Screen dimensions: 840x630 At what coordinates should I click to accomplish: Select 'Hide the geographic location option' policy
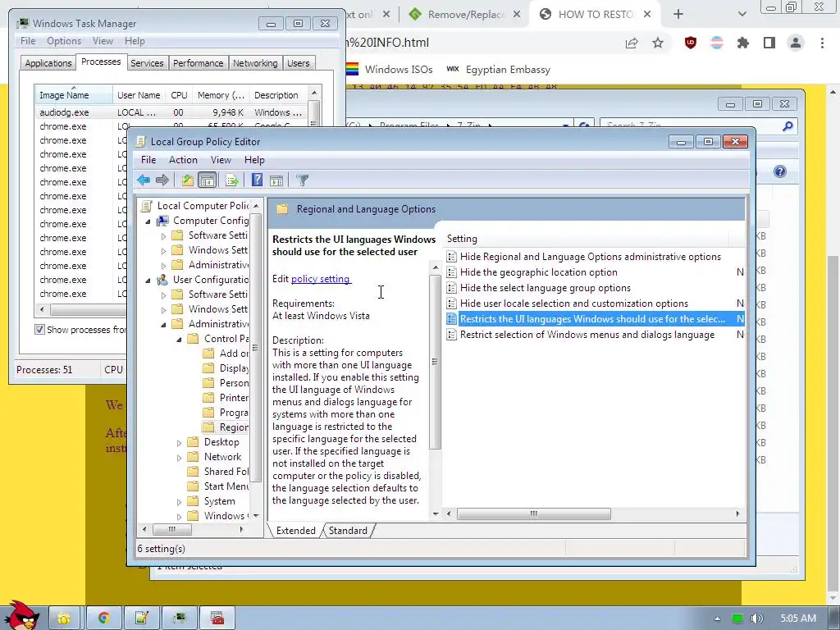click(538, 272)
